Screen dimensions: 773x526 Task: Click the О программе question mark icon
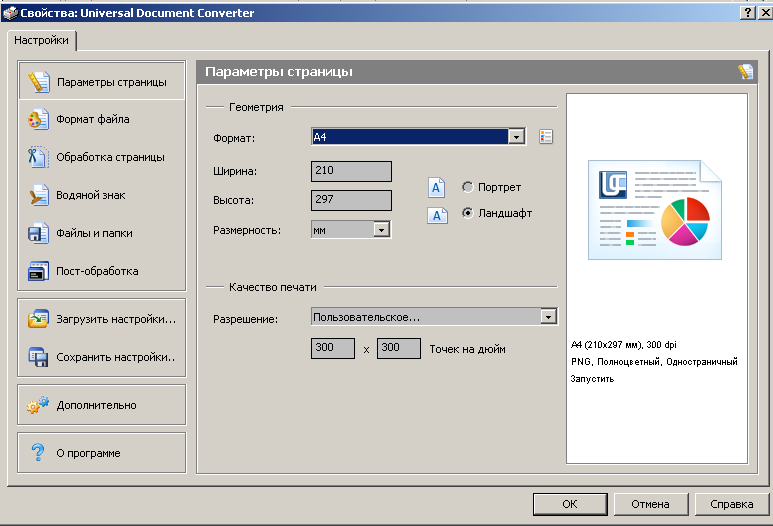[x=38, y=452]
